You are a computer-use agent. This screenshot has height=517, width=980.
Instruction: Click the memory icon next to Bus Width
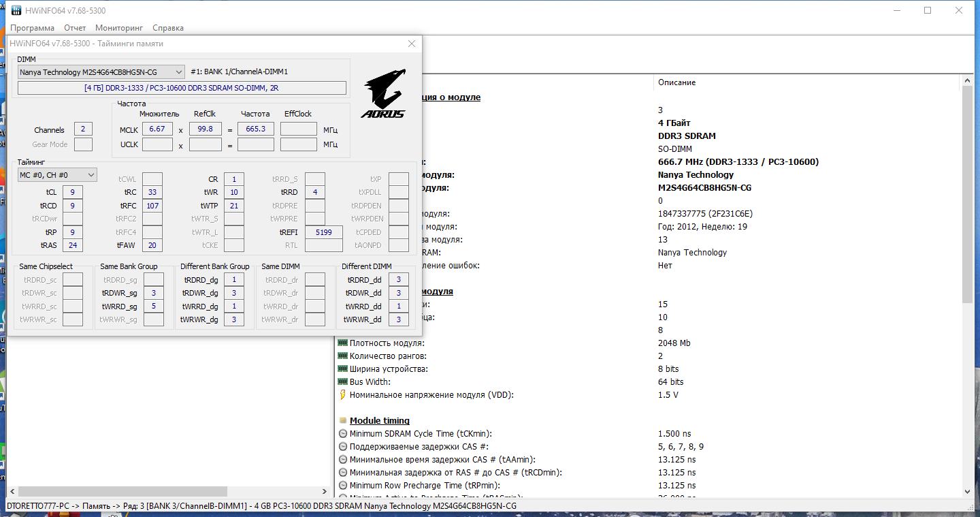pos(342,382)
